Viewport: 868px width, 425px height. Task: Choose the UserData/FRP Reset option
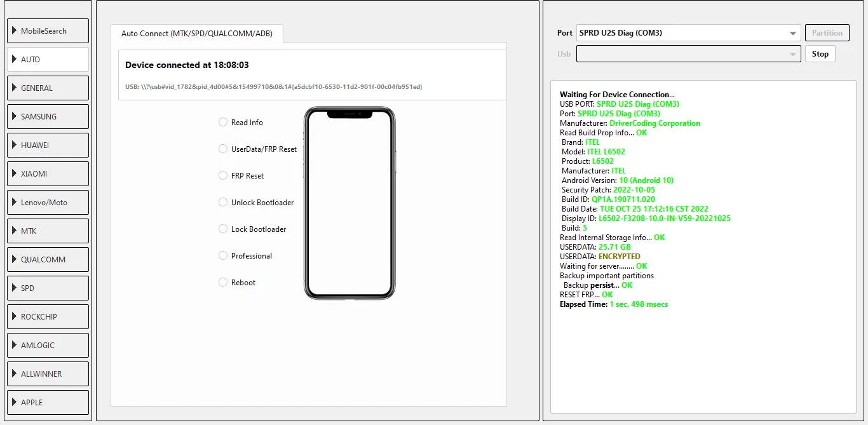click(223, 149)
